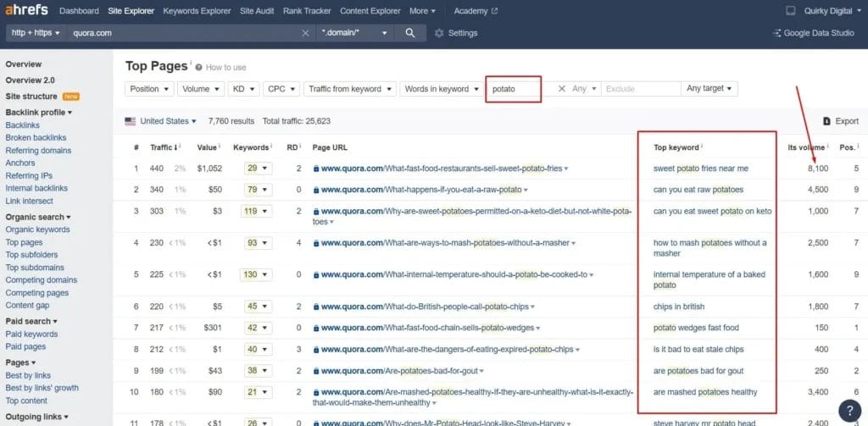Open Content gap report

coord(27,306)
